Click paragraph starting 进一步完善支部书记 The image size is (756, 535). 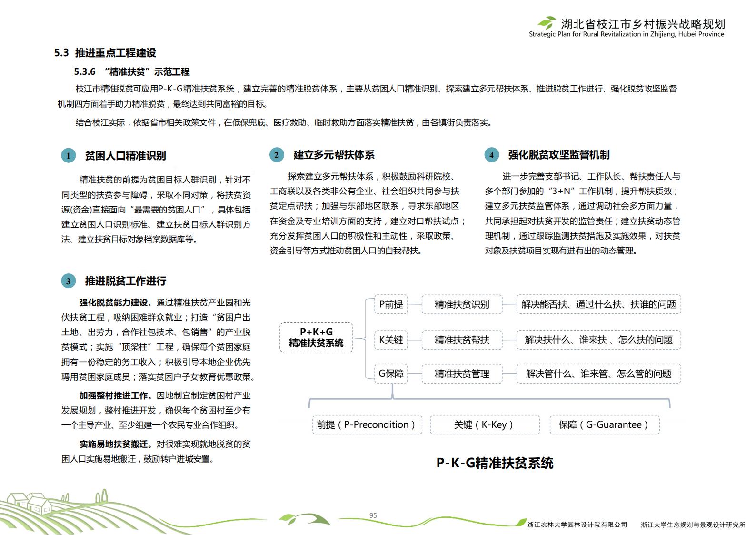(x=583, y=213)
